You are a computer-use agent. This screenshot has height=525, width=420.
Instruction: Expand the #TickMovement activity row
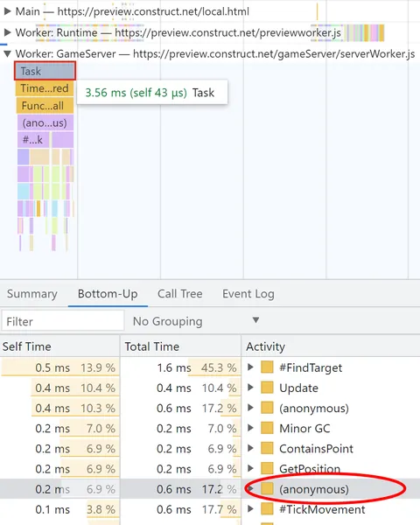click(250, 509)
